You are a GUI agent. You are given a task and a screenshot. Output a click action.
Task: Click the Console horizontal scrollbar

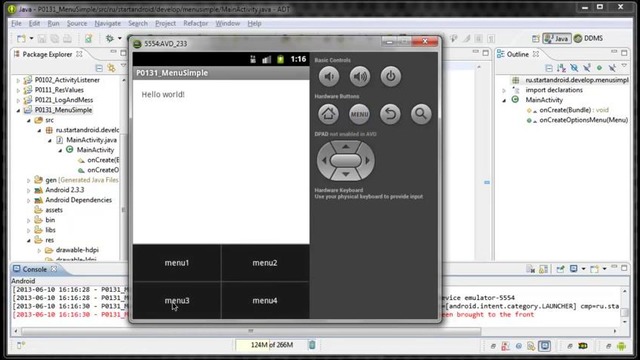(x=251, y=331)
